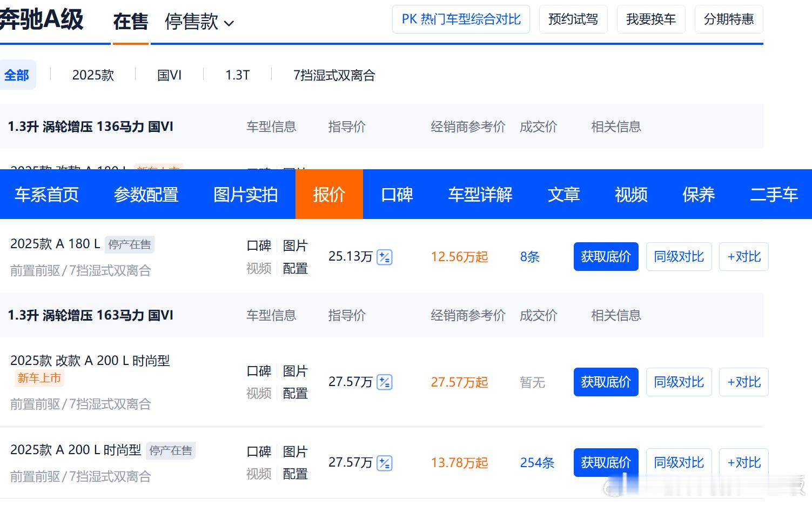
Task: Click the 1.3升 涡轮增压 136马力 国VI heading
Action: click(91, 127)
